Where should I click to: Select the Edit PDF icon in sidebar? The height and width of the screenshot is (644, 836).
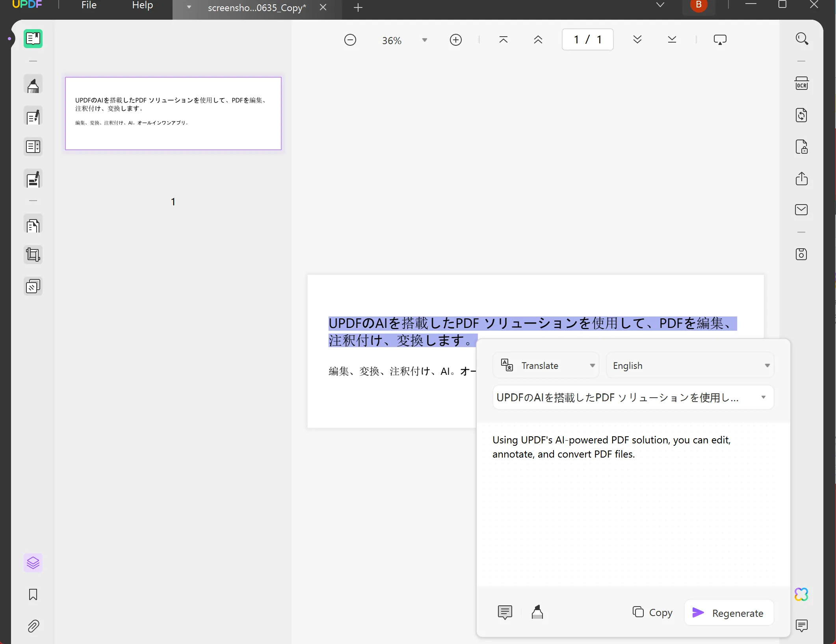pyautogui.click(x=33, y=116)
